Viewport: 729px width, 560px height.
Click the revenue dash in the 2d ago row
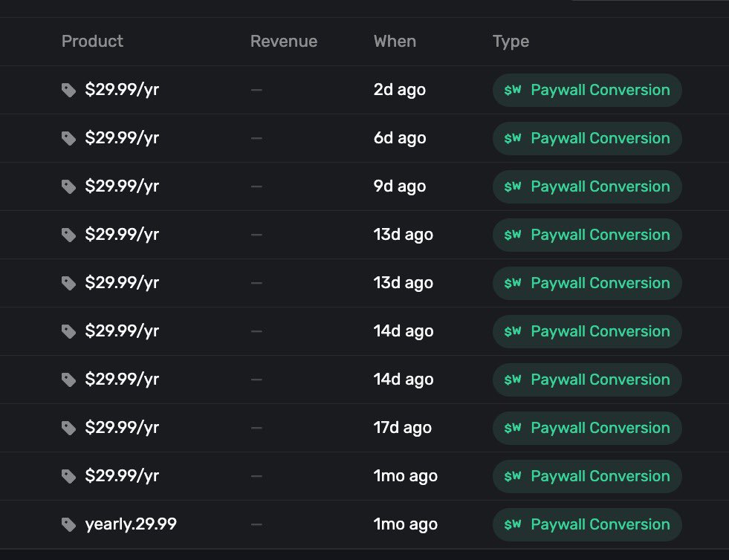[256, 90]
